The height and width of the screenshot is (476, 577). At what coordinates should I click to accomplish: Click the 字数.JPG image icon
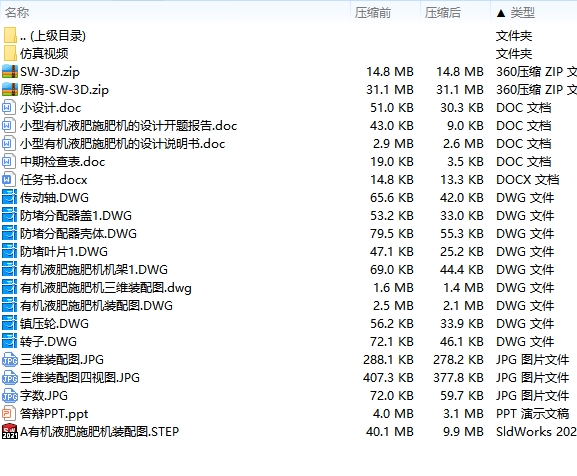coord(10,396)
